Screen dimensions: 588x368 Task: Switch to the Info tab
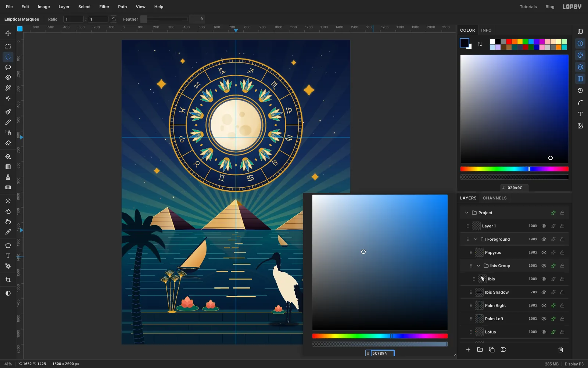click(x=486, y=30)
